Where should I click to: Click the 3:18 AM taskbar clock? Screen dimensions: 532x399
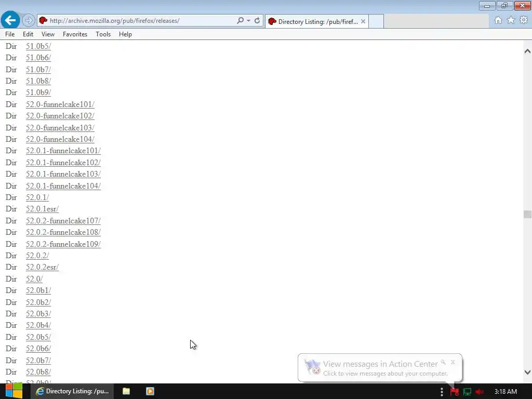[x=506, y=392]
